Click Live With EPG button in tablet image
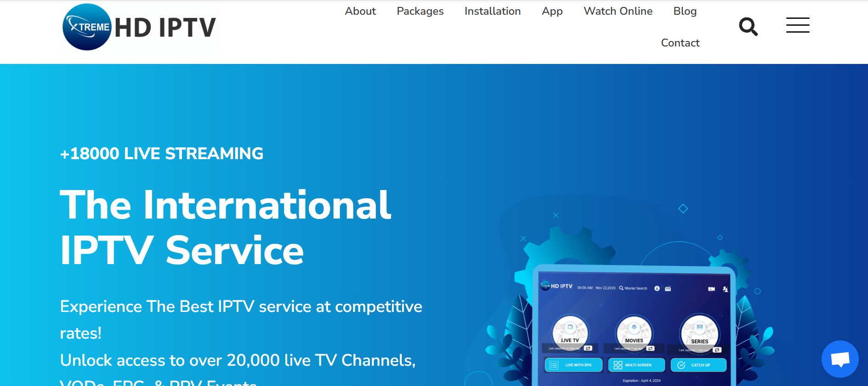 [573, 365]
